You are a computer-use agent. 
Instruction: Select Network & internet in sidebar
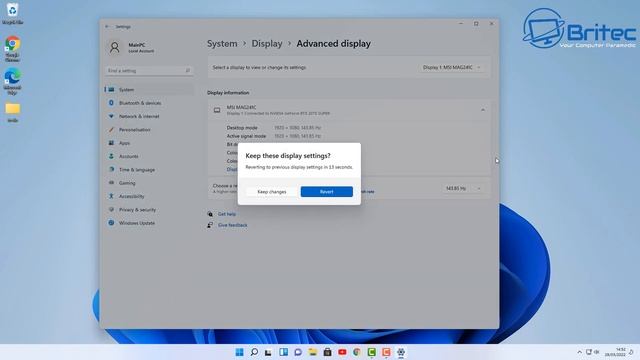(x=149, y=116)
